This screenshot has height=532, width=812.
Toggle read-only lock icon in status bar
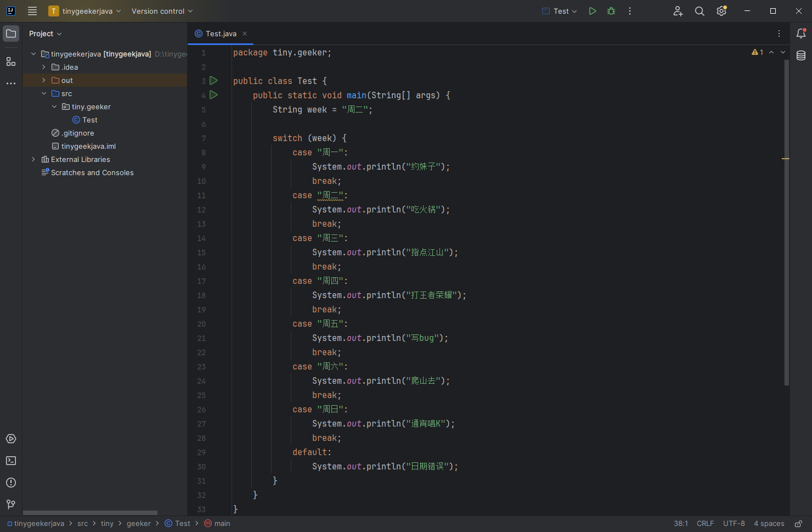coord(799,524)
